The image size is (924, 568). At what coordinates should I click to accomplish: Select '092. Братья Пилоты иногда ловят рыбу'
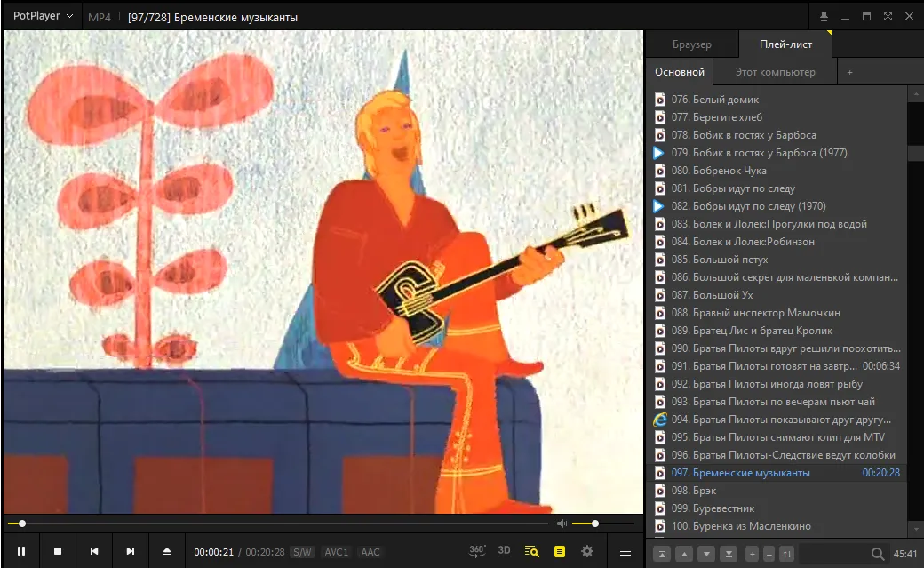(778, 384)
